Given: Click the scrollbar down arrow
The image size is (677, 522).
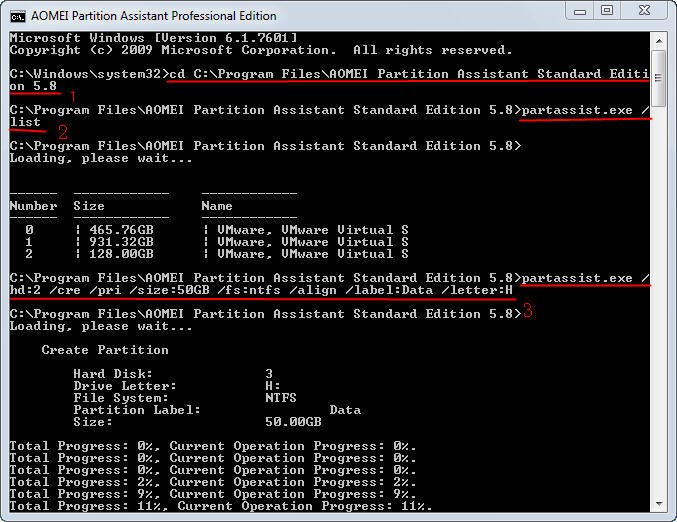Looking at the screenshot, I should point(658,503).
